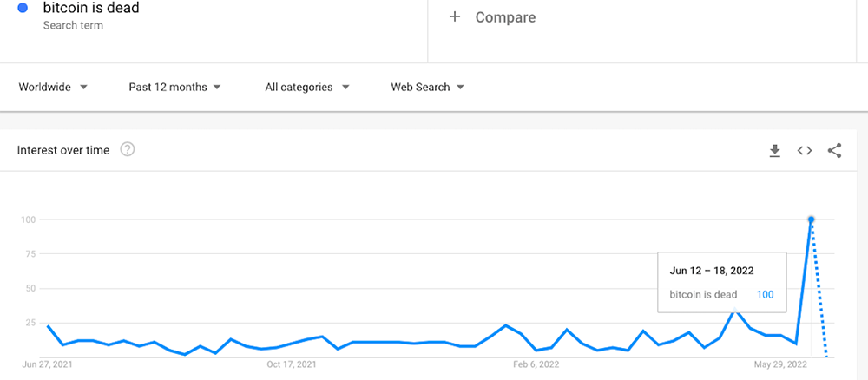
Task: Click the plus icon beside Compare
Action: click(455, 17)
